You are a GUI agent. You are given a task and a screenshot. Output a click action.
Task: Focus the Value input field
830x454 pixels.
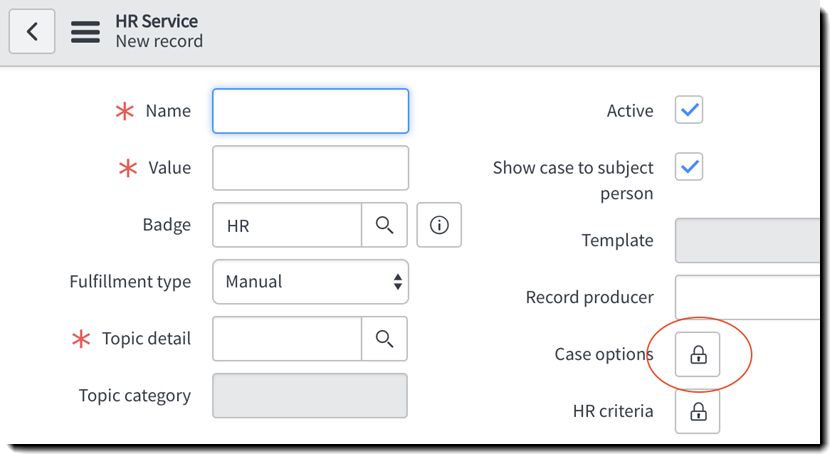[310, 168]
